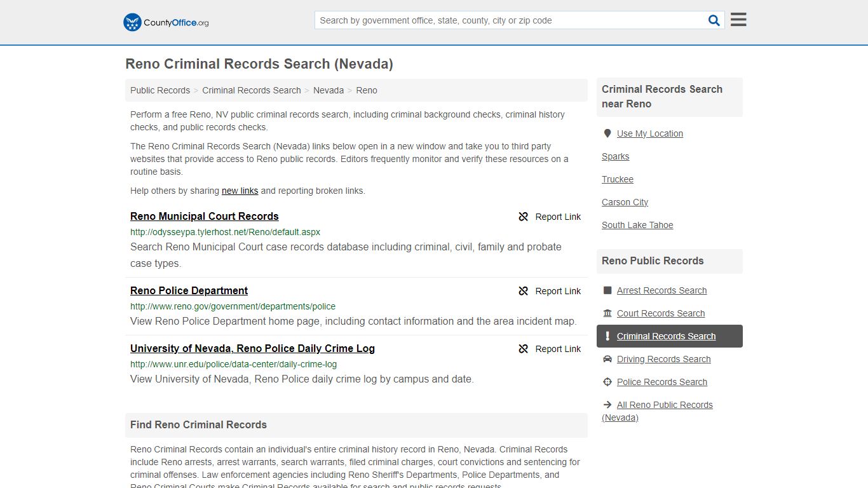This screenshot has height=488, width=868.
Task: Click Court Records Search courthouse icon
Action: (x=607, y=313)
